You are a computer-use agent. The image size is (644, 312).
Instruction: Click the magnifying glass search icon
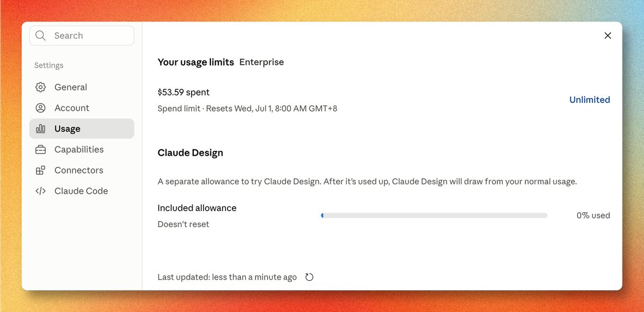click(x=41, y=35)
